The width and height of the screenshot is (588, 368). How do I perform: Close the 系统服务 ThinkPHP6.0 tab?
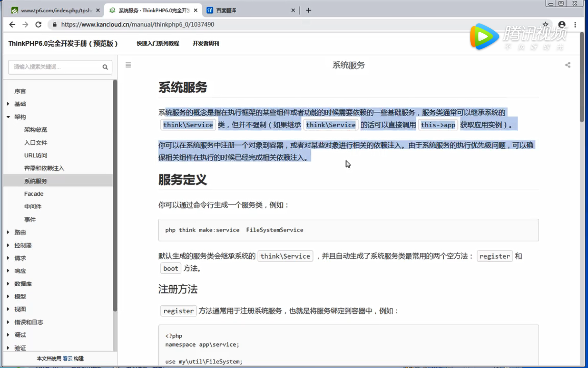click(196, 10)
